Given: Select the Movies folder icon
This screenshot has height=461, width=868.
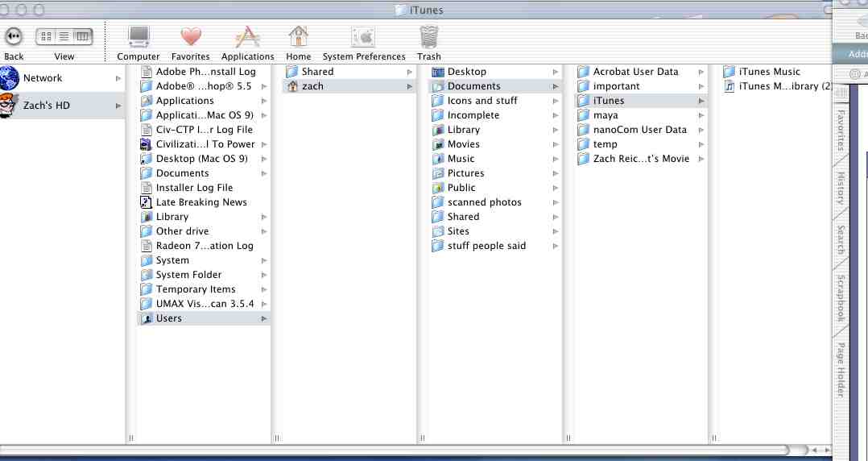Looking at the screenshot, I should click(x=438, y=144).
